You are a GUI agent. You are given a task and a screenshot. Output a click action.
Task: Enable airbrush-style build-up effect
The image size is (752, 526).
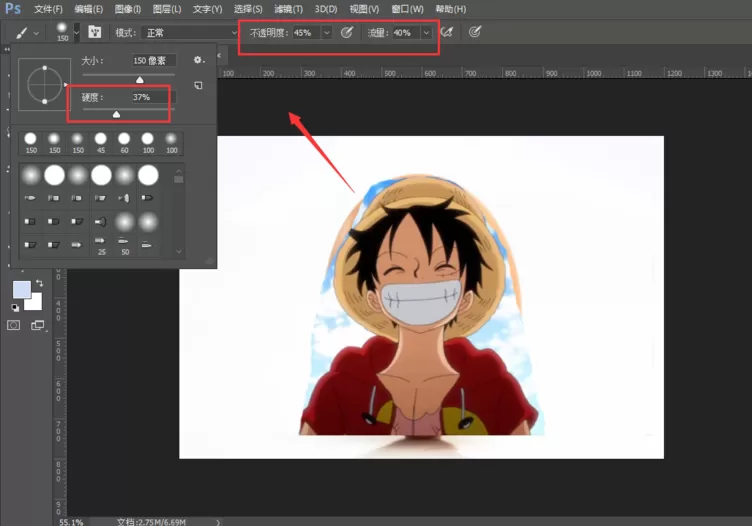[x=447, y=32]
